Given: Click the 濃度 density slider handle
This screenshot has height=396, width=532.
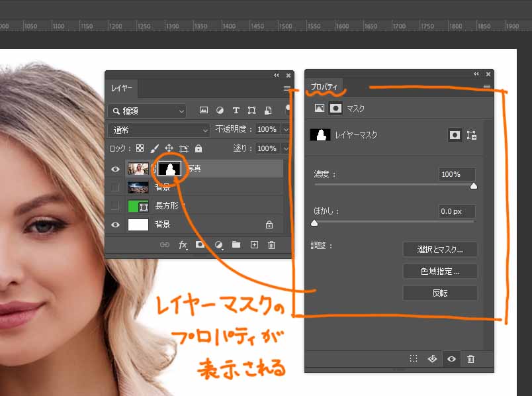Looking at the screenshot, I should tap(473, 186).
